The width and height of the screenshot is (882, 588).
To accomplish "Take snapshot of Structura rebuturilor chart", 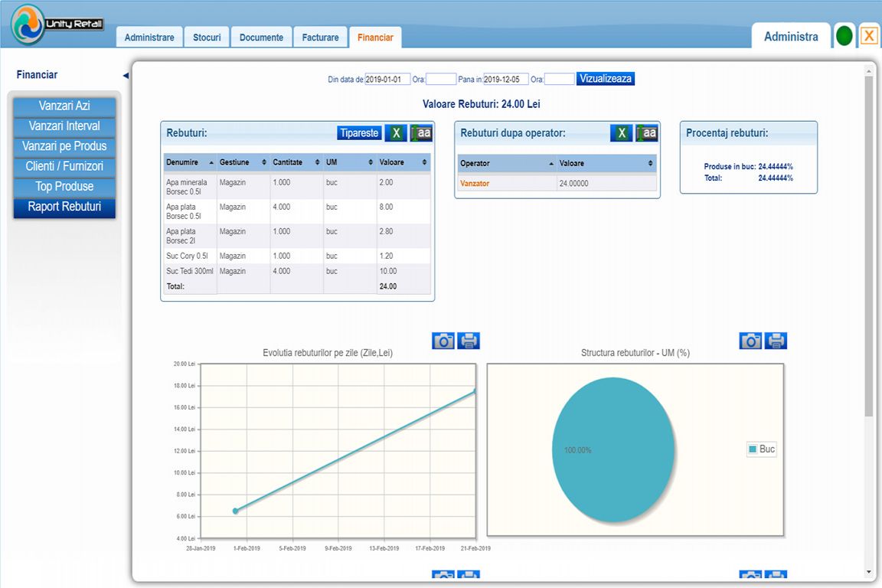I will [750, 341].
